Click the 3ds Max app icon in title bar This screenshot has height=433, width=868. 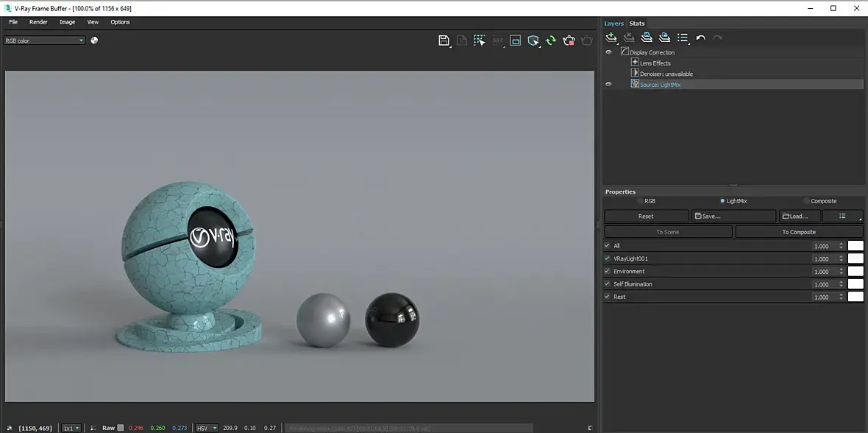coord(8,8)
